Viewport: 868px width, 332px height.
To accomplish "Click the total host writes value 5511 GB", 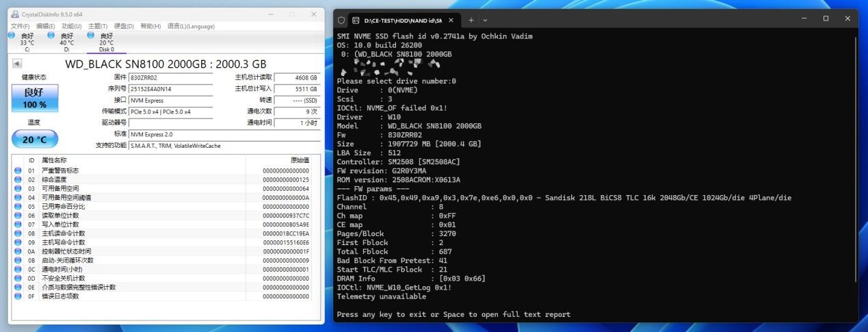I will click(296, 89).
